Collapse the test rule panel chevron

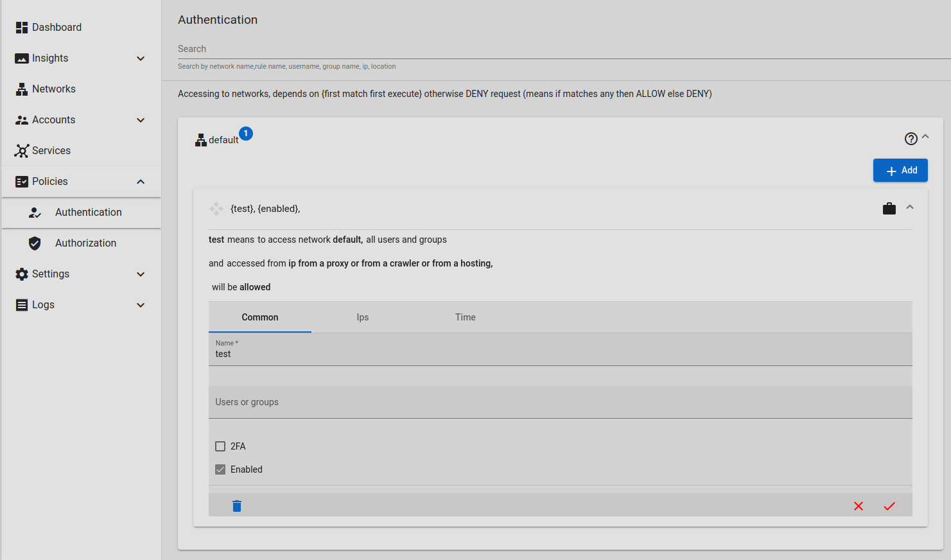pos(910,207)
